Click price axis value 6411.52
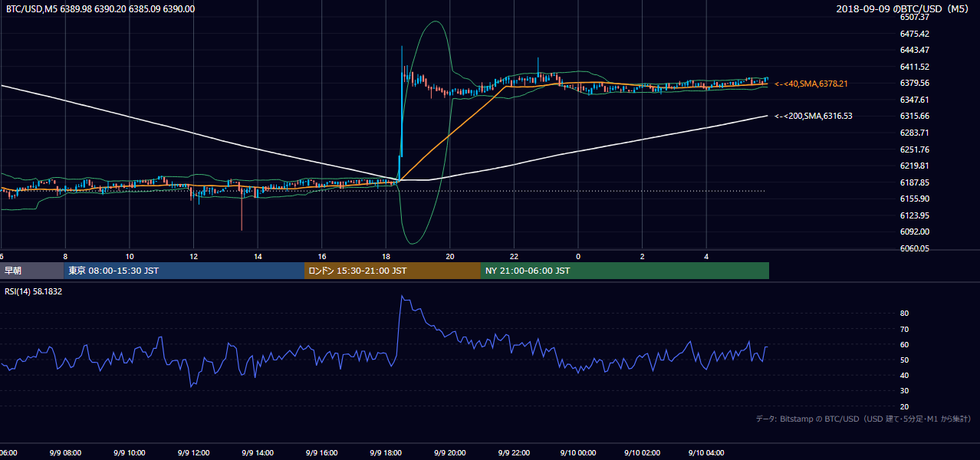980x460 pixels. click(915, 67)
